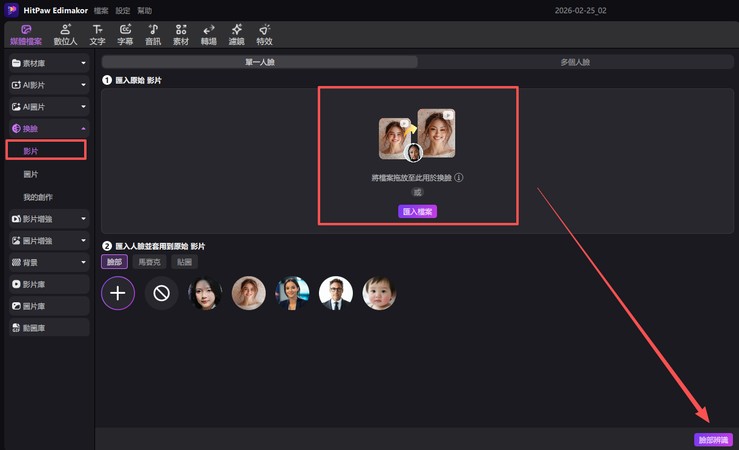This screenshot has width=739, height=450.
Task: Open the 素材 elements toolbar item
Action: point(181,35)
